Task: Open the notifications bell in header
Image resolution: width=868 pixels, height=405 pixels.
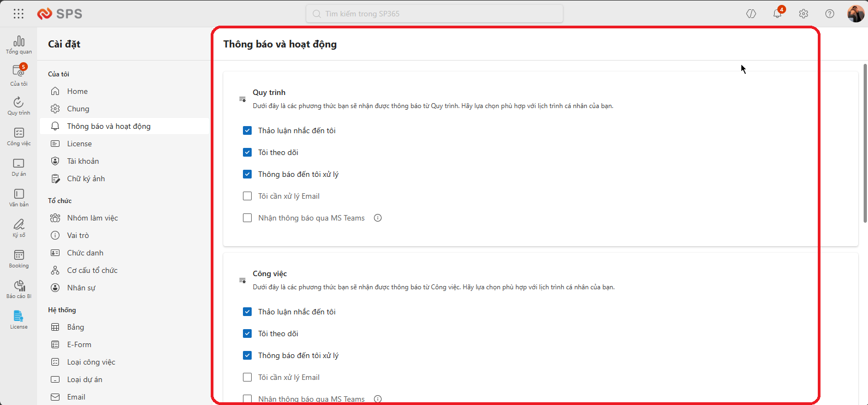Action: click(x=777, y=14)
